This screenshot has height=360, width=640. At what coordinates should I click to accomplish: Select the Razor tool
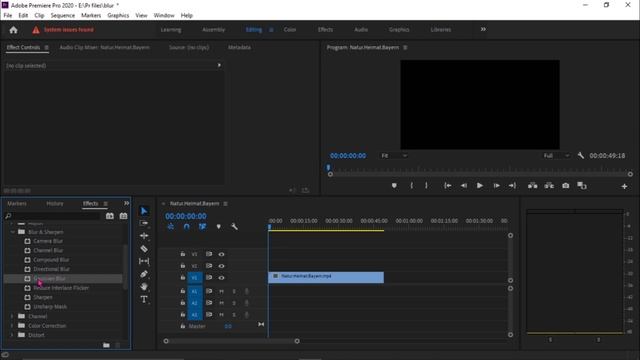click(x=144, y=249)
